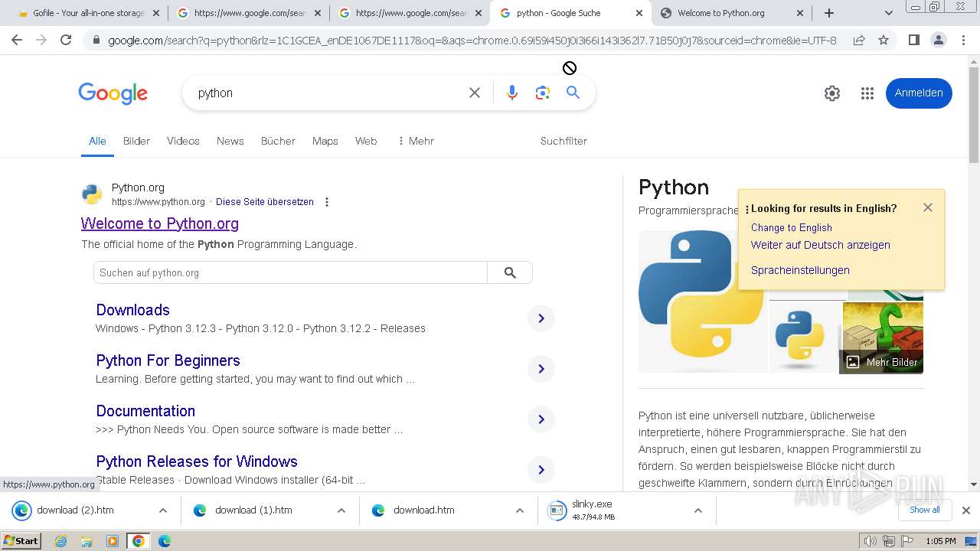Open Internet Explorer from taskbar

61,541
